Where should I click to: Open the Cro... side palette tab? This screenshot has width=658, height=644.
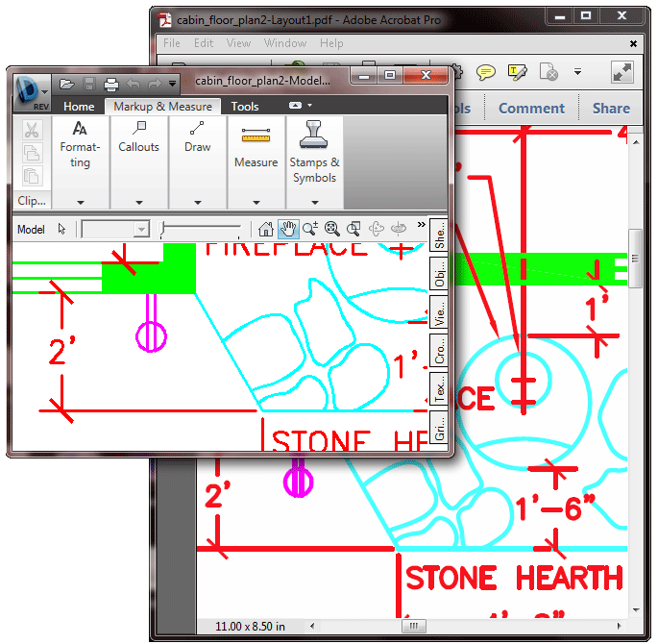coord(439,351)
